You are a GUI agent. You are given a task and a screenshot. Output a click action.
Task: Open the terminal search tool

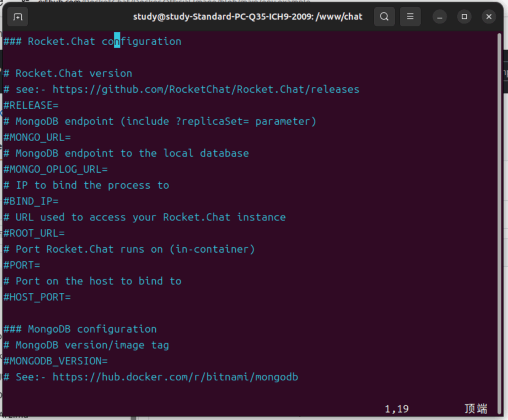[384, 16]
